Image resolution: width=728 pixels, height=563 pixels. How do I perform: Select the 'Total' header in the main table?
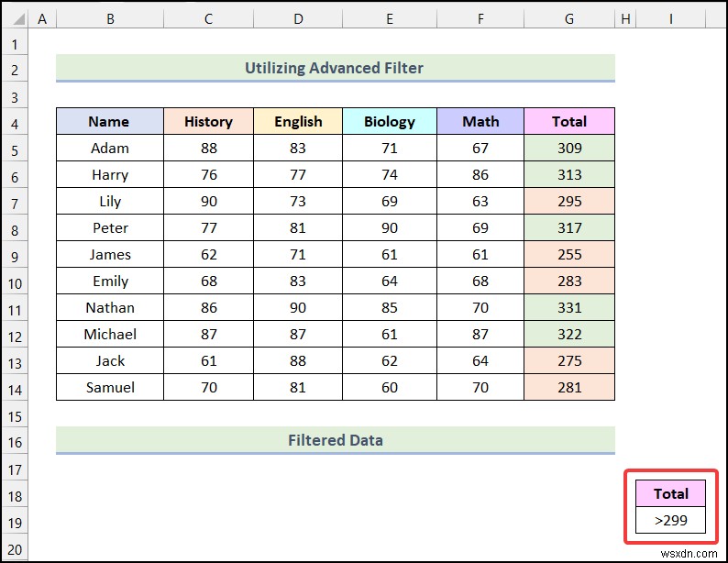[x=569, y=122]
